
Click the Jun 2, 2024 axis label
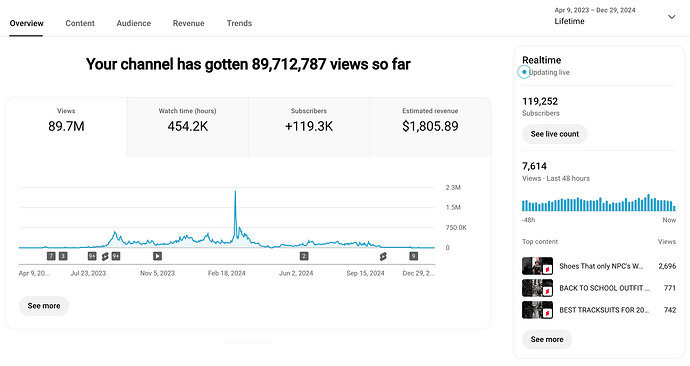(296, 273)
